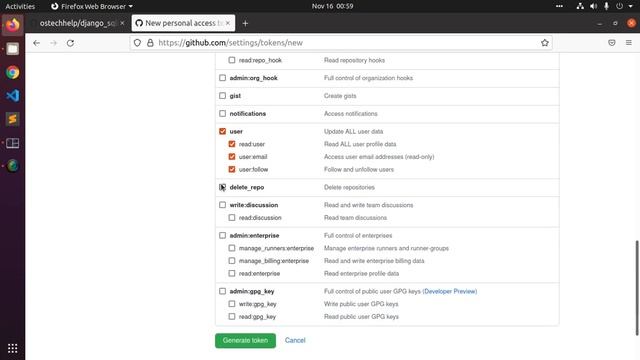
Task: Save page to Pocket
Action: (x=611, y=43)
